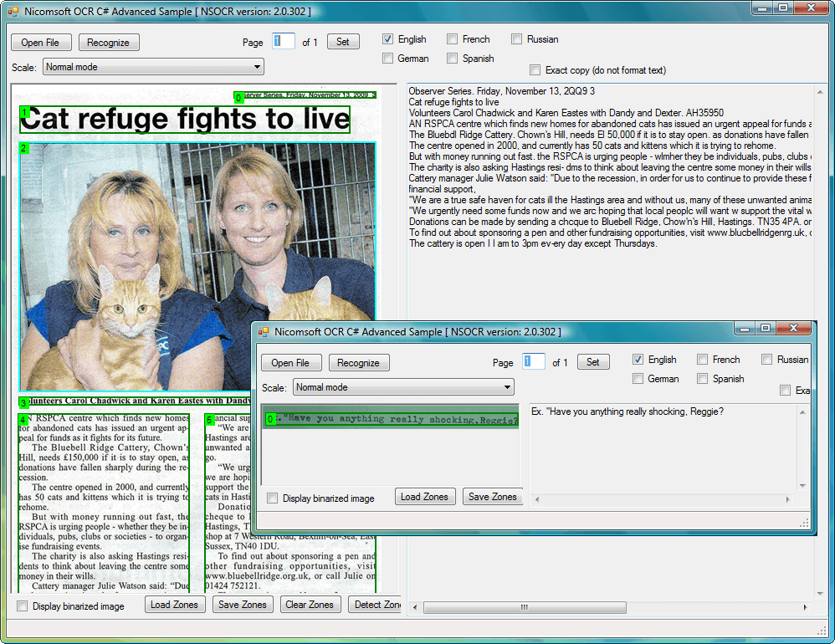This screenshot has width=835, height=644.
Task: Click the main window's app icon in title bar
Action: pos(13,11)
